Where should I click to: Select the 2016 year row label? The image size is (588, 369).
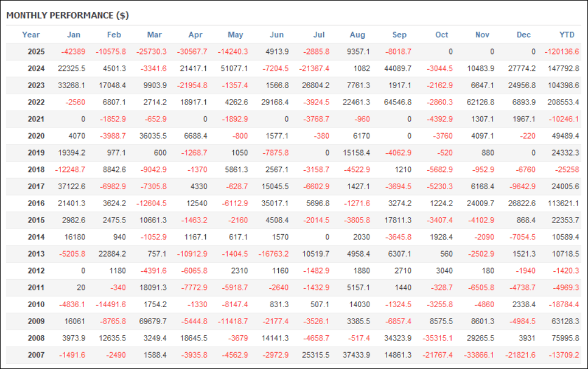point(36,203)
